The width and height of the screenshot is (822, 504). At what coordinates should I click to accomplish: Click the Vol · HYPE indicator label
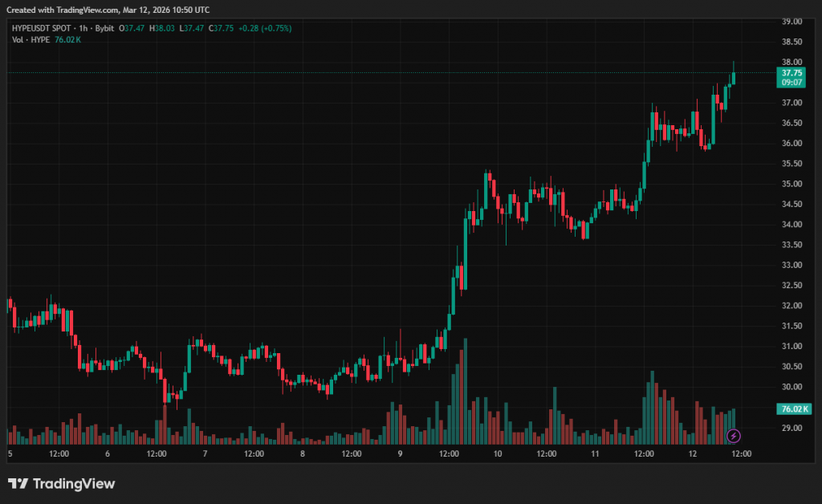click(x=31, y=39)
